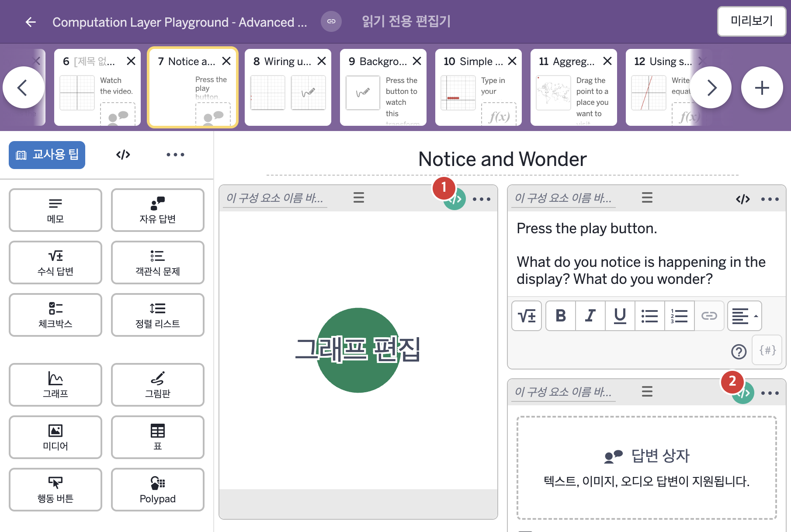Image resolution: width=791 pixels, height=532 pixels.
Task: Insert a hyperlink in note
Action: [x=709, y=316]
